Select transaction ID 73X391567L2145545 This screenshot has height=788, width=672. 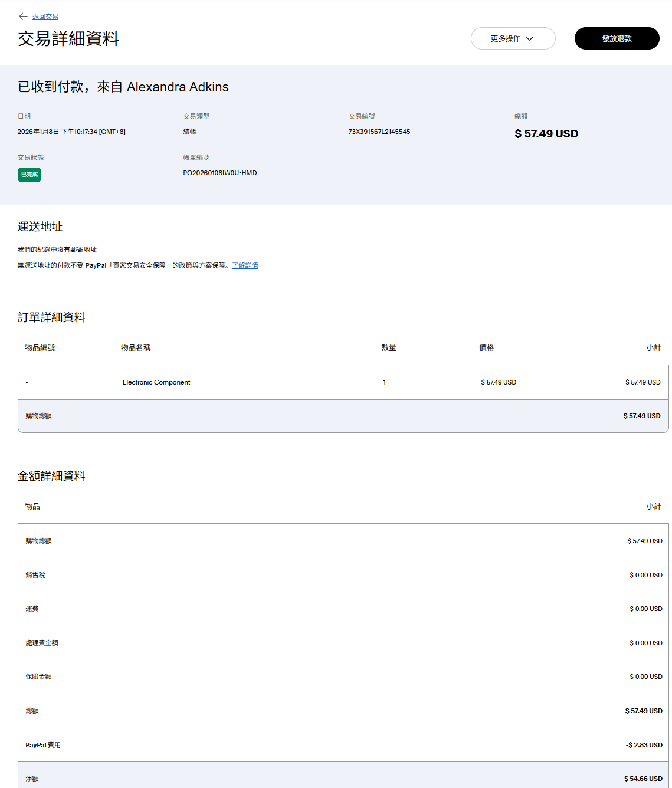point(379,132)
